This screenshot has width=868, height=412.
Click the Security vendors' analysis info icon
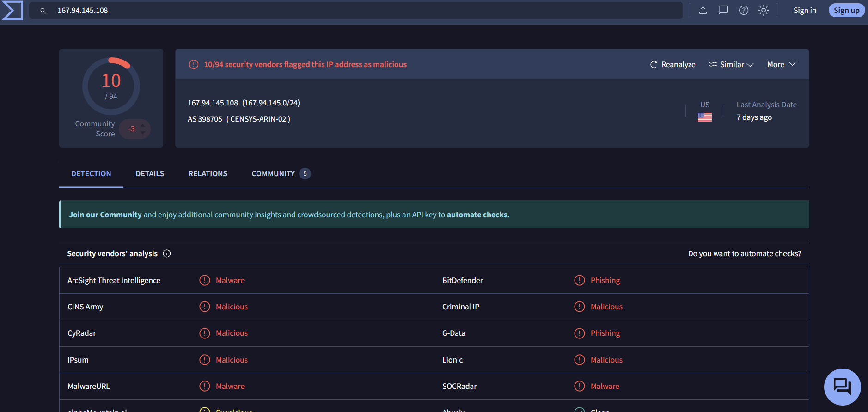167,253
